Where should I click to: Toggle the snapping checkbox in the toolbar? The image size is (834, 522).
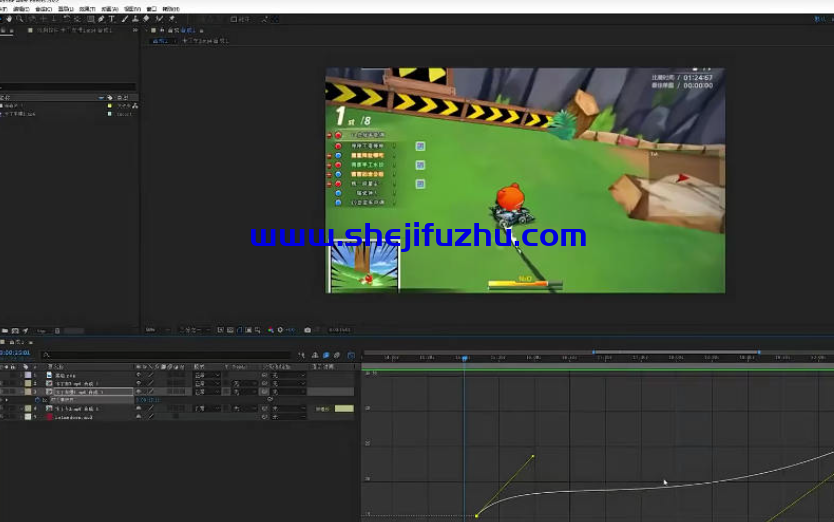click(234, 19)
